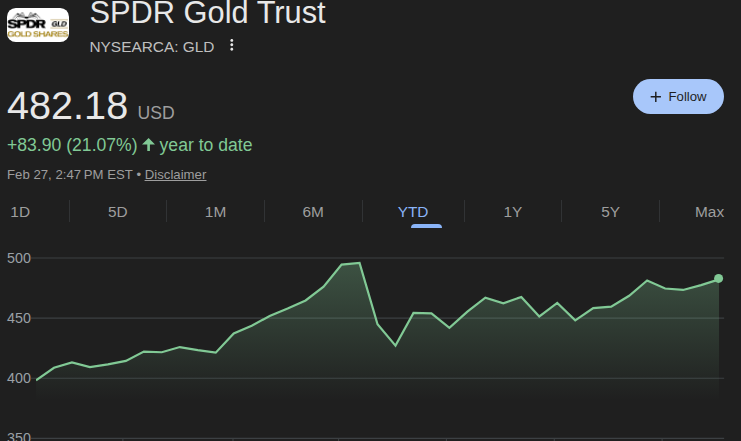Image resolution: width=741 pixels, height=441 pixels.
Task: Show the 1Y chart range
Action: tap(513, 212)
